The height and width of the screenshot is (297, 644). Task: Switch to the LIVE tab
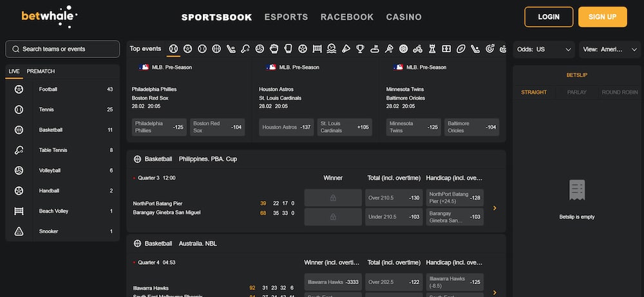pos(14,72)
